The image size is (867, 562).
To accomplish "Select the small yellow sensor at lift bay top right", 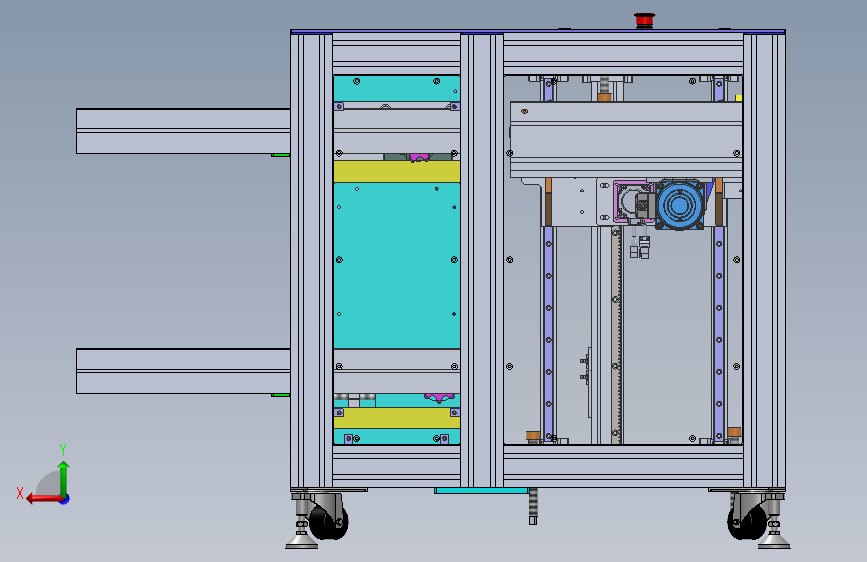I will [738, 98].
